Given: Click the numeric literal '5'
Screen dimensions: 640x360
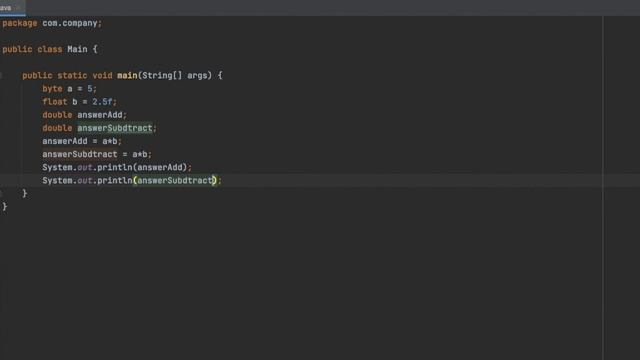Looking at the screenshot, I should pos(90,89).
